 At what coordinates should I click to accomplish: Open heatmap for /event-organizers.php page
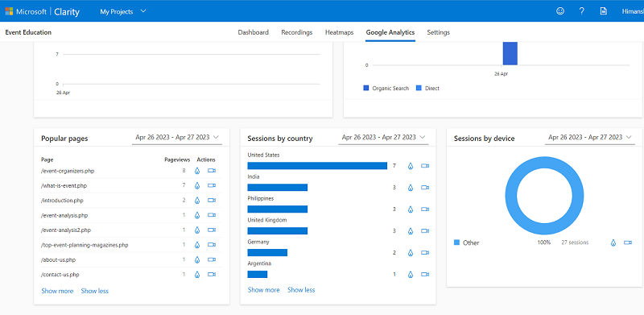(197, 171)
